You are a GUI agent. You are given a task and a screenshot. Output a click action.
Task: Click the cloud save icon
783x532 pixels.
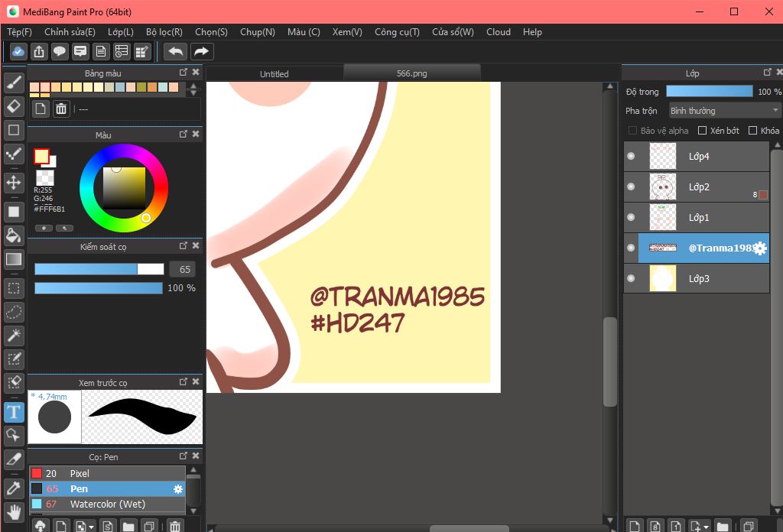click(x=18, y=51)
